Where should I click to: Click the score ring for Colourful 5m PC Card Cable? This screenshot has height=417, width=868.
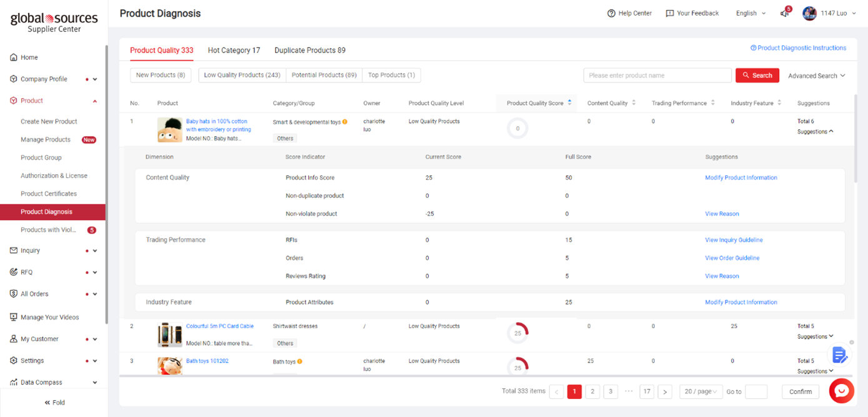(x=517, y=333)
